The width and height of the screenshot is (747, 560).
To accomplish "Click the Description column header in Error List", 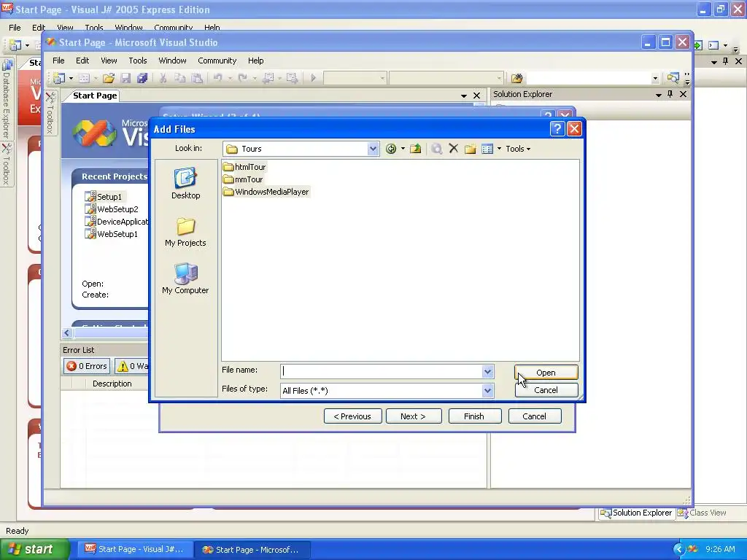I will 112,384.
